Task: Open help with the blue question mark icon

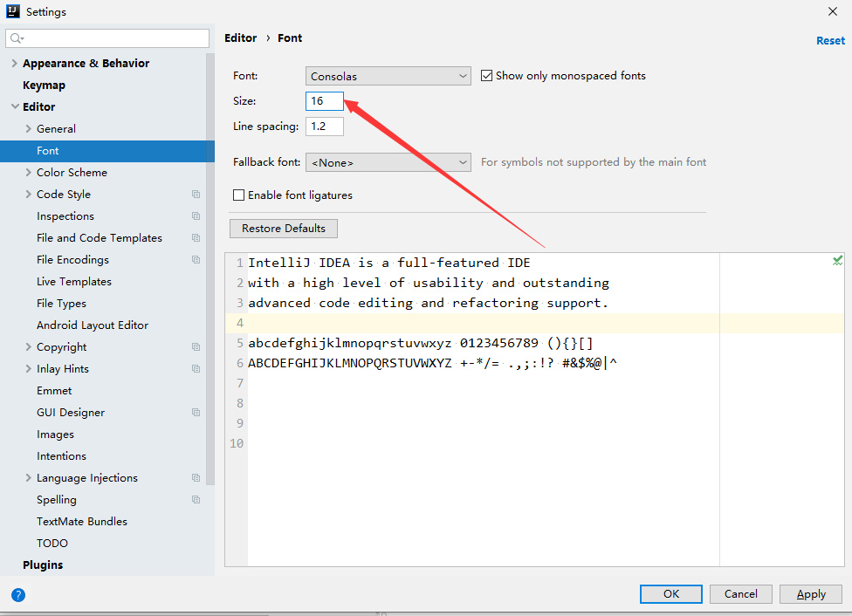Action: (18, 595)
